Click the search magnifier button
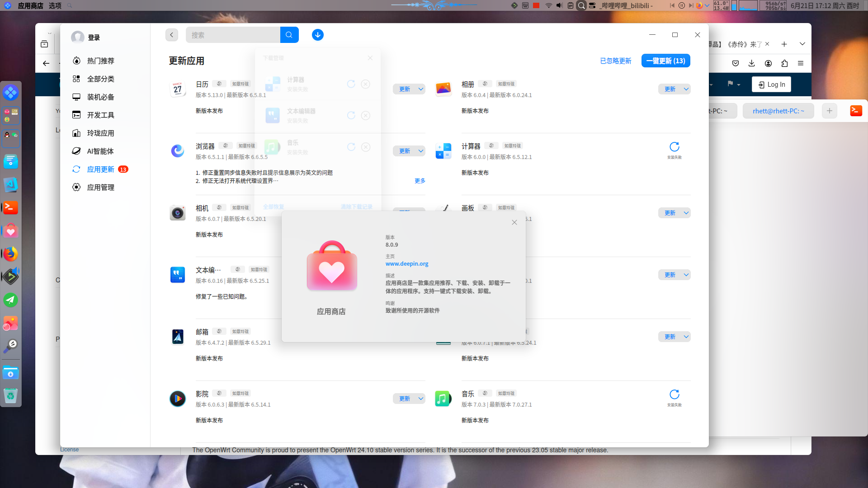Viewport: 868px width, 488px height. tap(289, 35)
